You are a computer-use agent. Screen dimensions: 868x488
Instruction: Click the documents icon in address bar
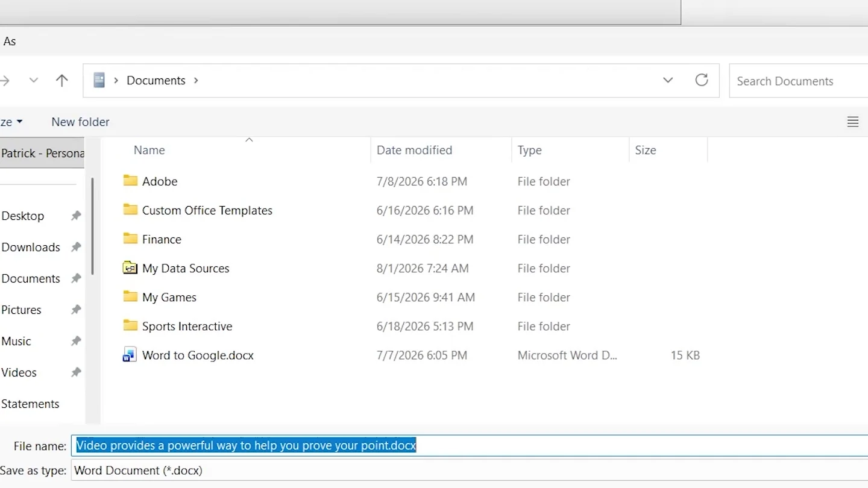[x=99, y=80]
